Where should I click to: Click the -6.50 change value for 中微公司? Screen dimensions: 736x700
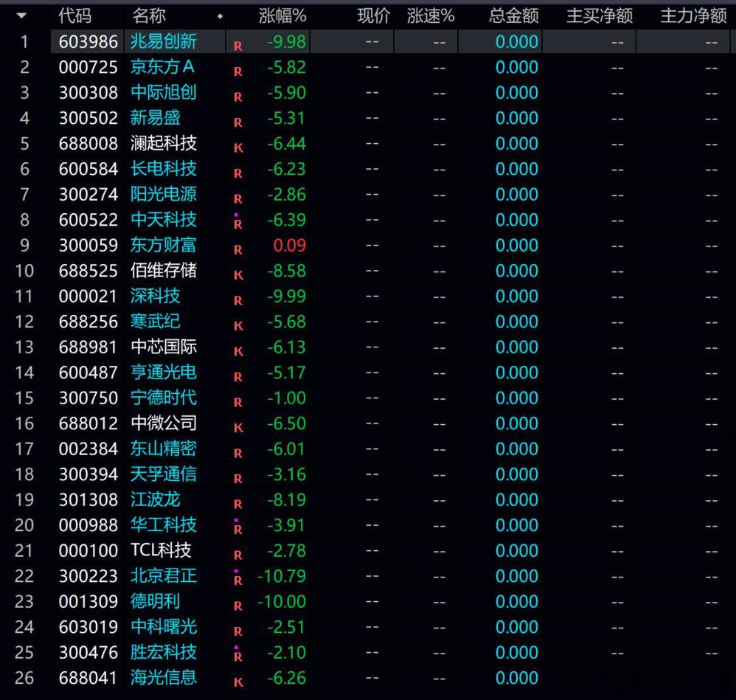click(286, 423)
